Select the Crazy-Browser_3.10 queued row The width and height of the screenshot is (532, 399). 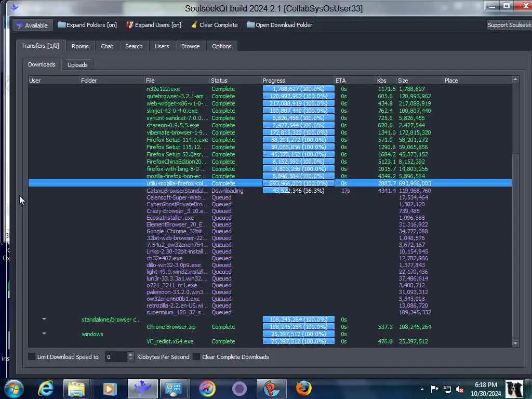270,211
